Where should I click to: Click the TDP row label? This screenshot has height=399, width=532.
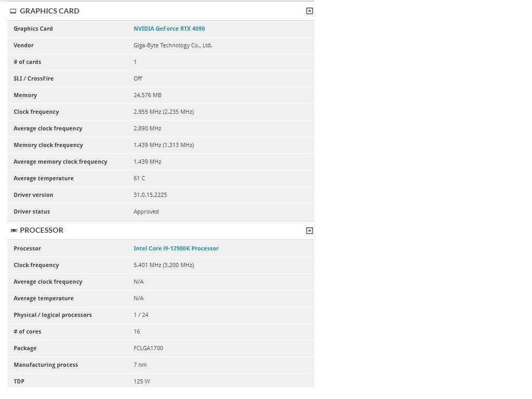(x=19, y=382)
